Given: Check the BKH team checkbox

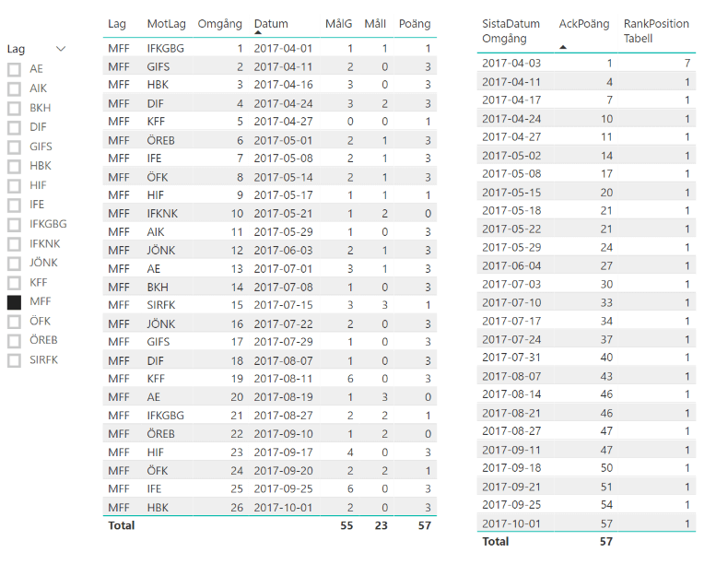Looking at the screenshot, I should [x=15, y=108].
